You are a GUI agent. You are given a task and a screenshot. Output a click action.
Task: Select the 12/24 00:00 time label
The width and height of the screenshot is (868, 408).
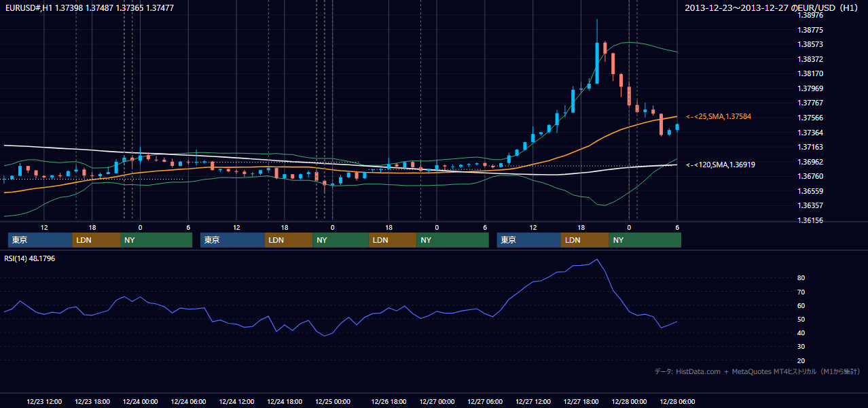[141, 402]
